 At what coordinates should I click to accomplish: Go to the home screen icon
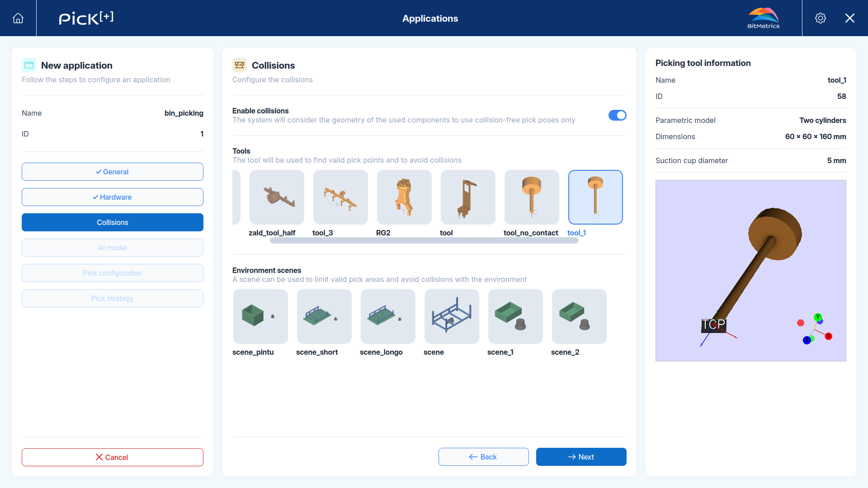(18, 18)
